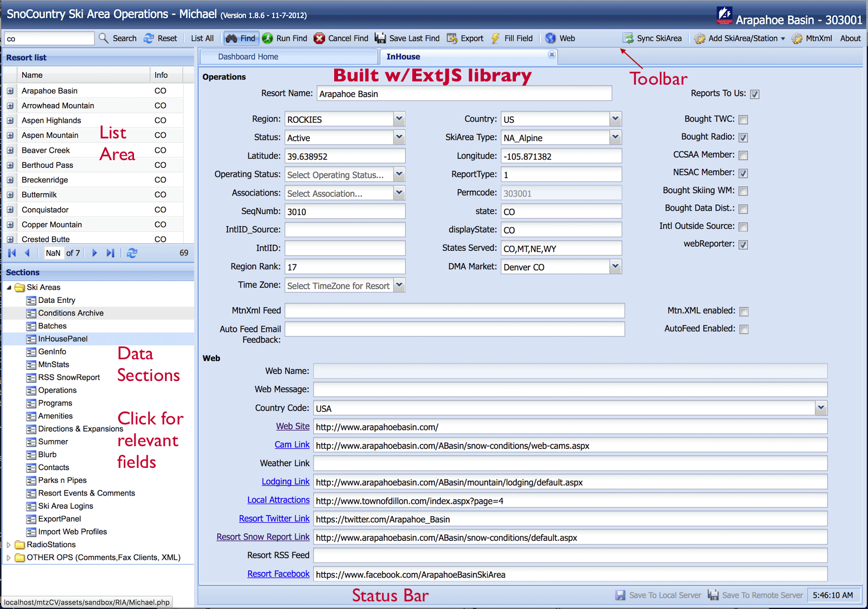Click the Latitude input field
This screenshot has height=609, width=868.
click(x=345, y=156)
